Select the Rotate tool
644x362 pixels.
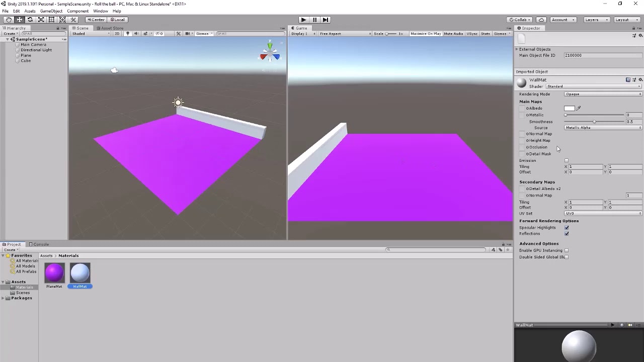pos(30,20)
